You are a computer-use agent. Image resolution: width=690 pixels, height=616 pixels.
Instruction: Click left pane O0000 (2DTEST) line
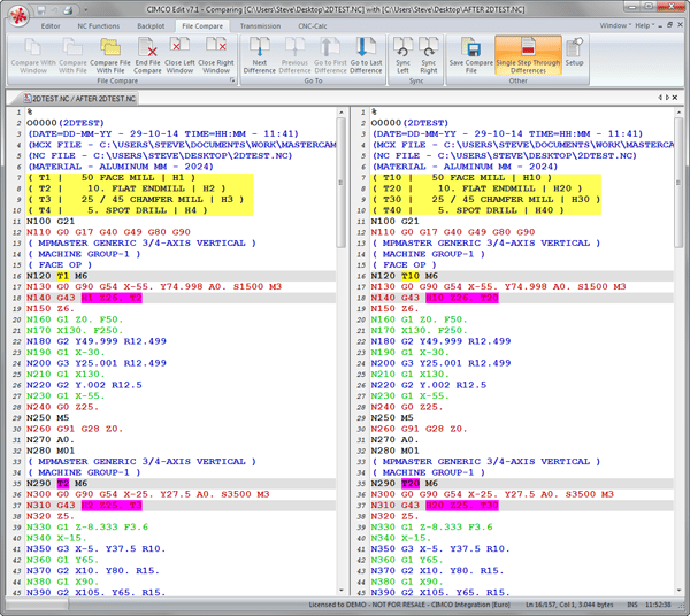tap(65, 123)
